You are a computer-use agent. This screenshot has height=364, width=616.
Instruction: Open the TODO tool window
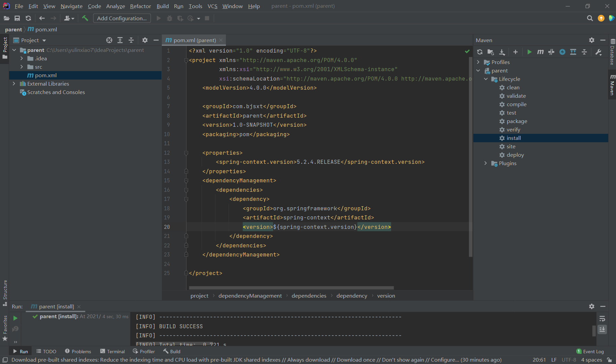click(x=46, y=351)
